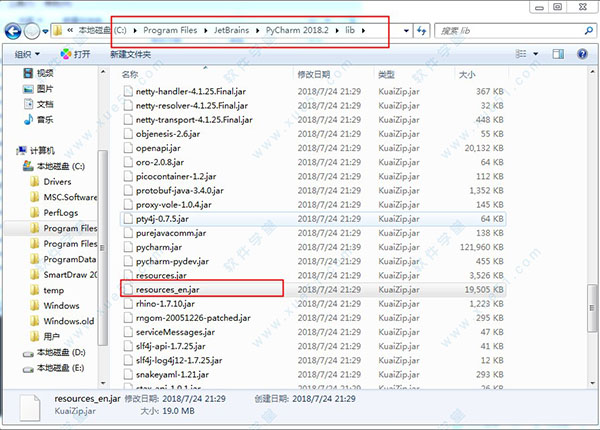Screen dimensions: 600x430
Task: Select the resources_en.jar file
Action: [x=170, y=288]
